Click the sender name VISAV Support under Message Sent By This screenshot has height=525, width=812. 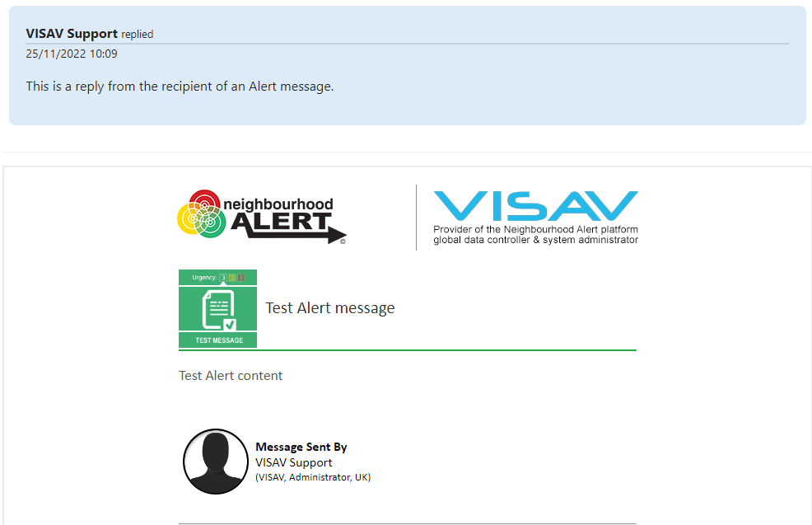click(294, 462)
